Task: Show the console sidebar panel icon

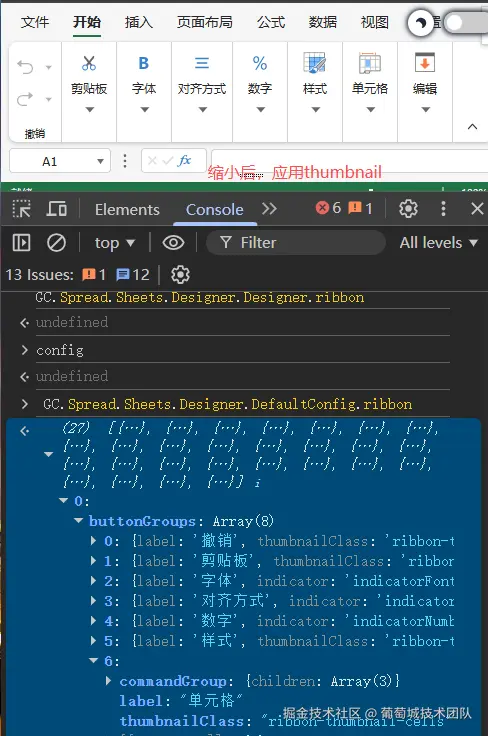Action: 22,243
